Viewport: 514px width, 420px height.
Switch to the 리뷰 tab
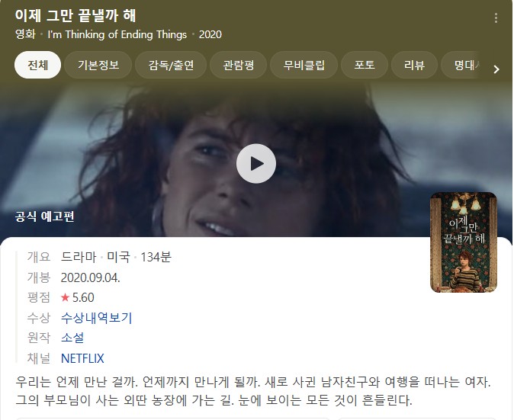(414, 65)
